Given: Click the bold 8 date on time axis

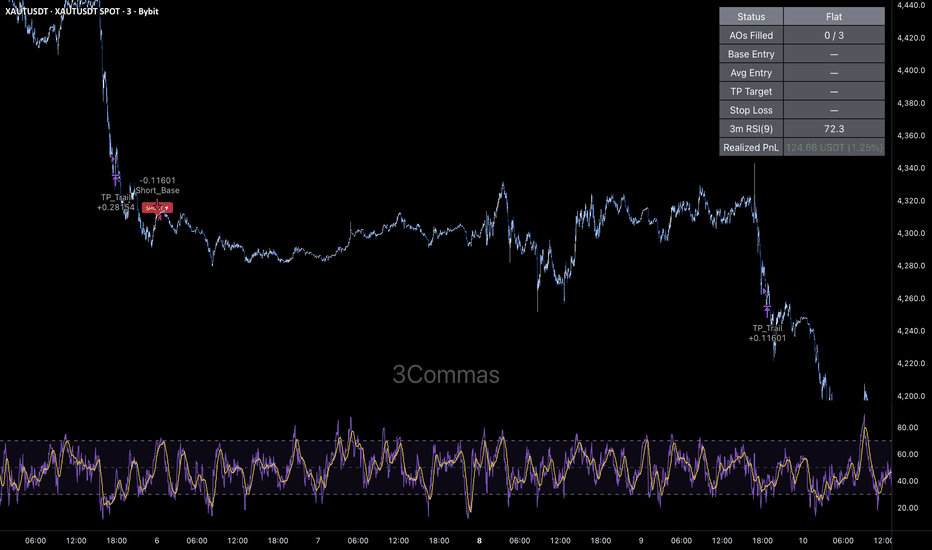Looking at the screenshot, I should [x=479, y=540].
